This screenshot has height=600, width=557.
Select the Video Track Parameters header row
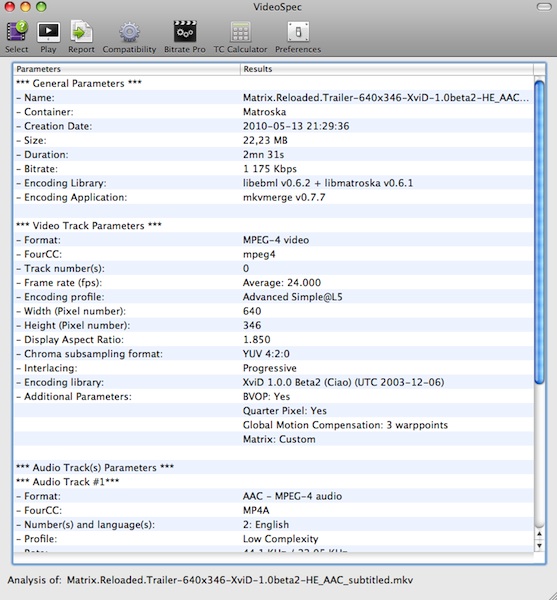(x=274, y=226)
